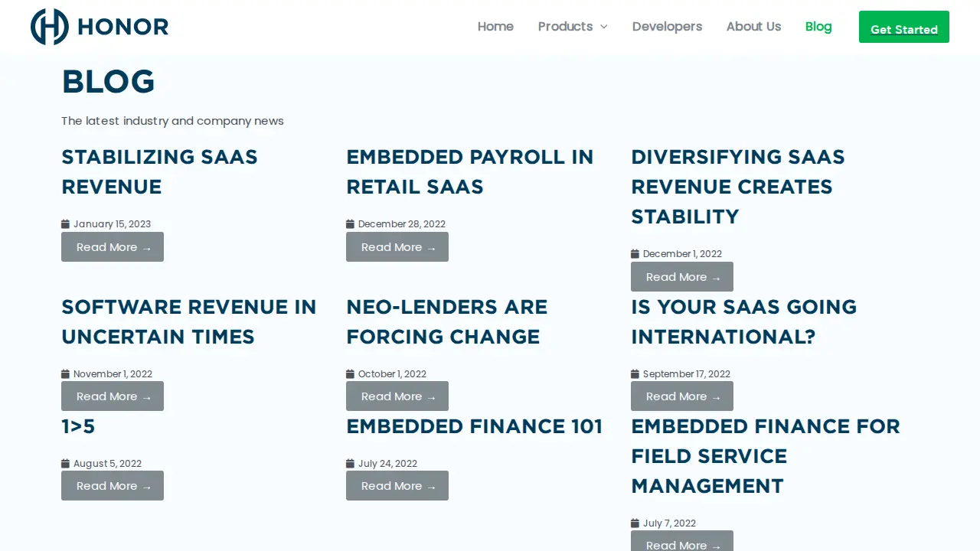Read more on the 1>5 post
980x551 pixels.
point(113,486)
